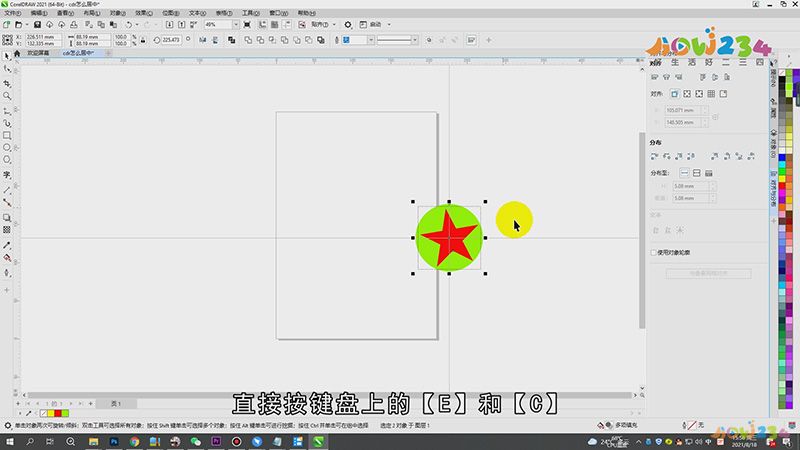Select the Zoom tool in the toolbox
This screenshot has width=800, height=450.
pyautogui.click(x=7, y=96)
